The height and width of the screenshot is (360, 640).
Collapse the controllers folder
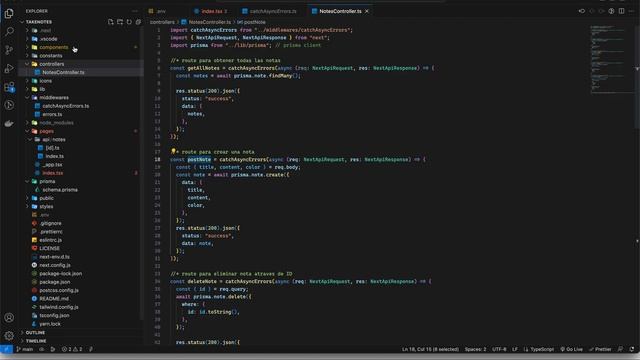[51, 64]
